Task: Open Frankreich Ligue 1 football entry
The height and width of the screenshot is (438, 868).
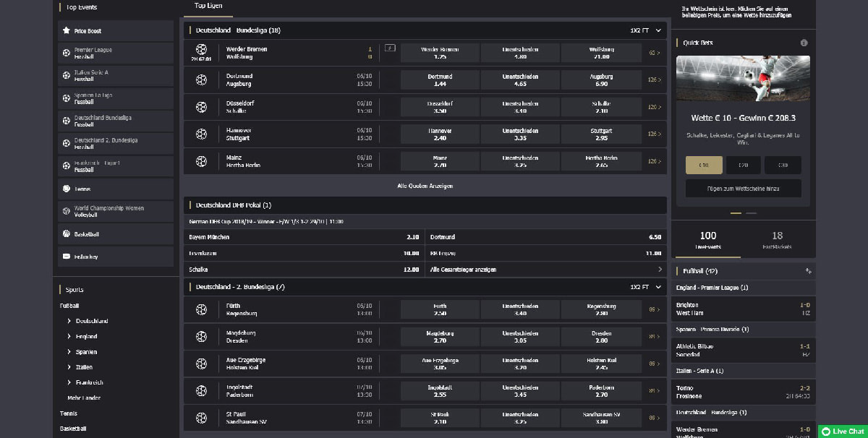Action: [x=116, y=166]
